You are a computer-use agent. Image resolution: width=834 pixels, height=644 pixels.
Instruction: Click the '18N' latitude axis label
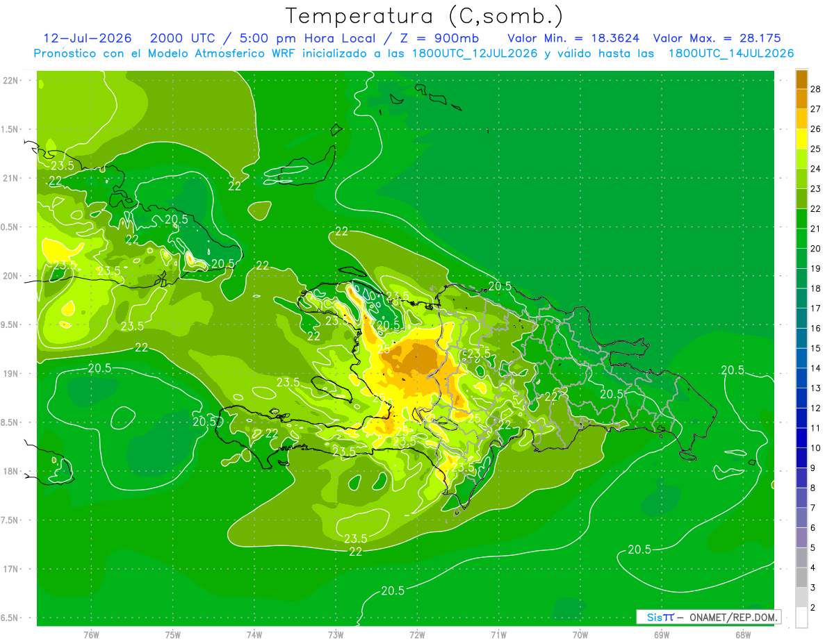[11, 471]
